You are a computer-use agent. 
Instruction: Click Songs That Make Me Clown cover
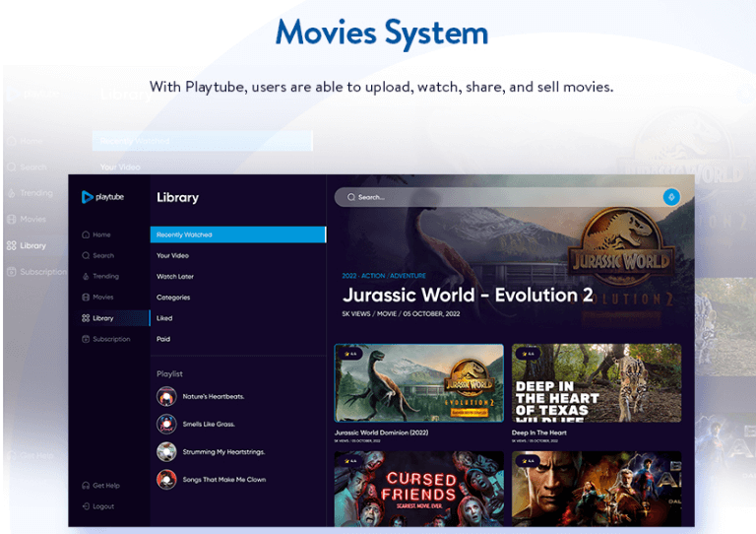tap(166, 480)
